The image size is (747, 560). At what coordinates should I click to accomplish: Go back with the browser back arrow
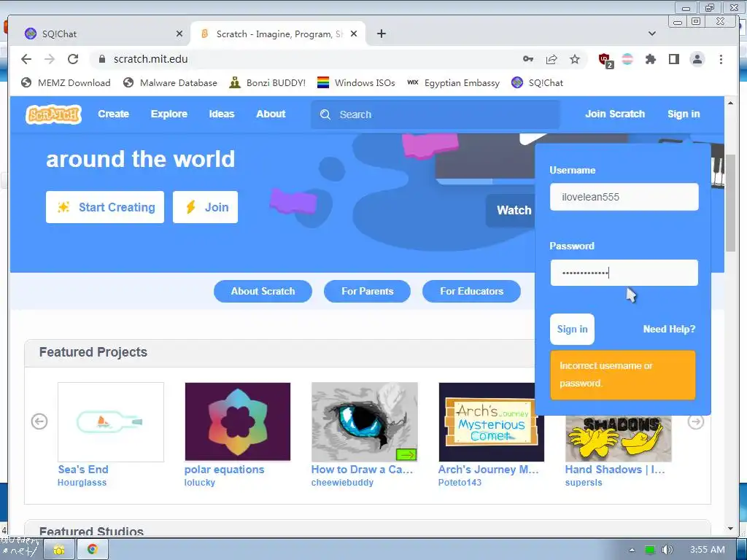26,59
